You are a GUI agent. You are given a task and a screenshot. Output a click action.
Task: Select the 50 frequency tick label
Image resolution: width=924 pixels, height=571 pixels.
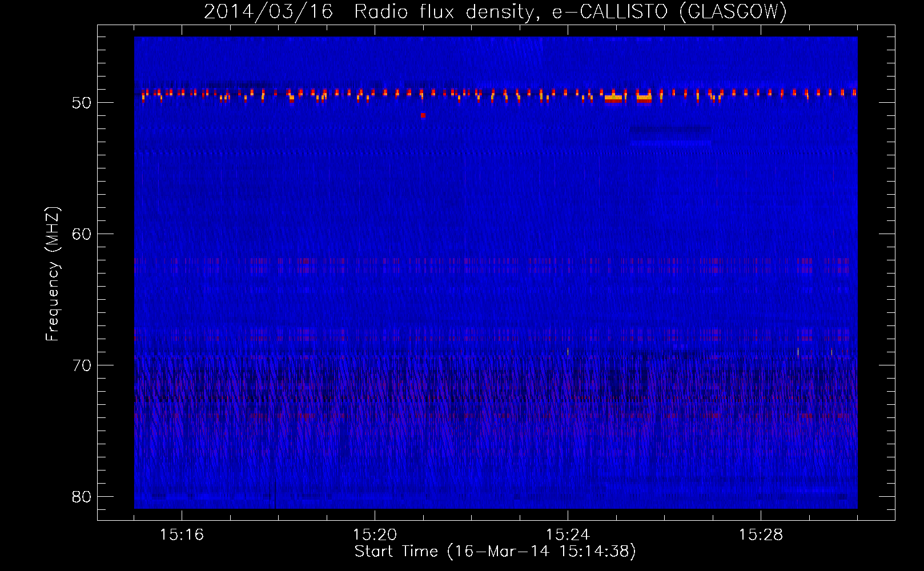click(x=82, y=103)
